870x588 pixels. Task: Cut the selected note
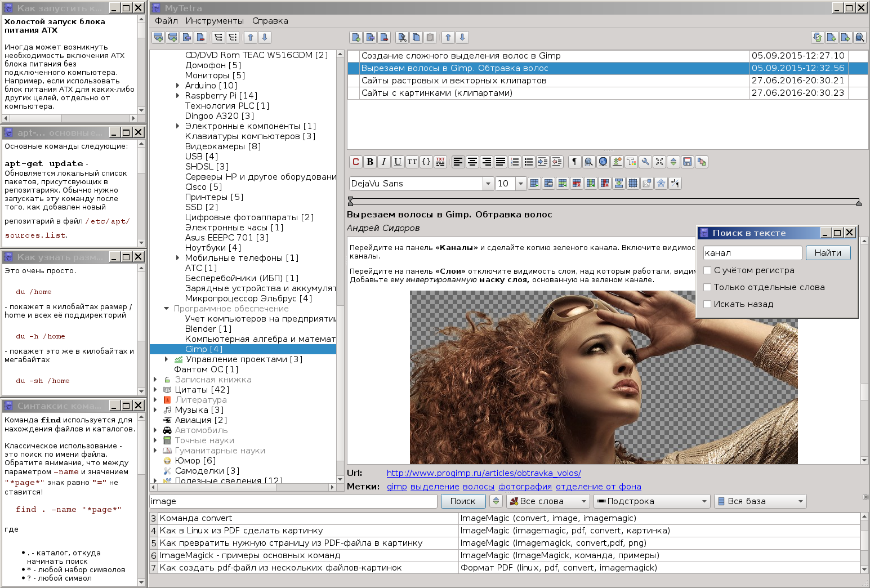coord(402,37)
